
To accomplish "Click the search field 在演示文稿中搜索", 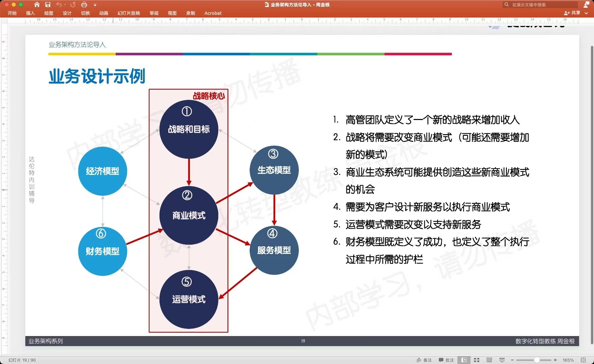I will pyautogui.click(x=540, y=5).
